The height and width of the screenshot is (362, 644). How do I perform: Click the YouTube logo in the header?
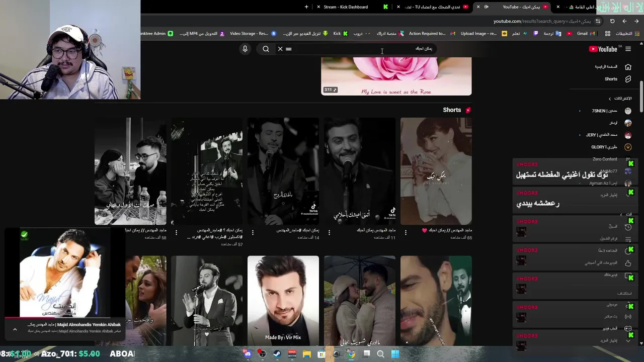(603, 49)
